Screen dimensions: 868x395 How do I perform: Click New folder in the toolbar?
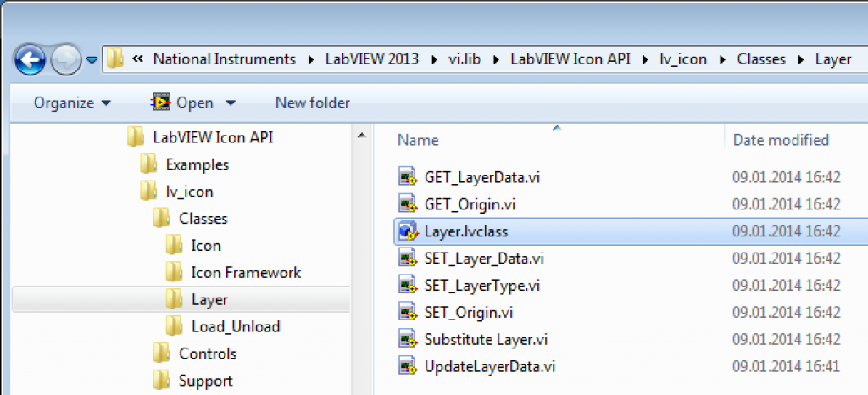coord(313,103)
